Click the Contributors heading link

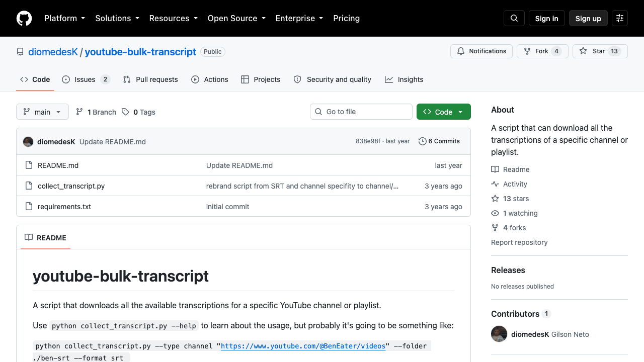515,314
